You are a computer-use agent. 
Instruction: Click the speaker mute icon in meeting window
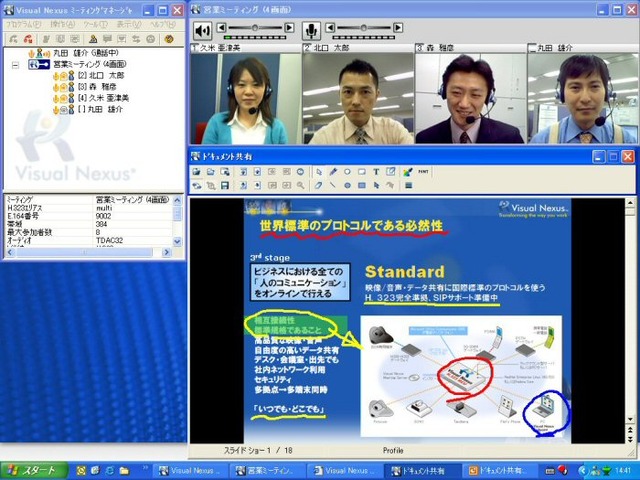[202, 30]
